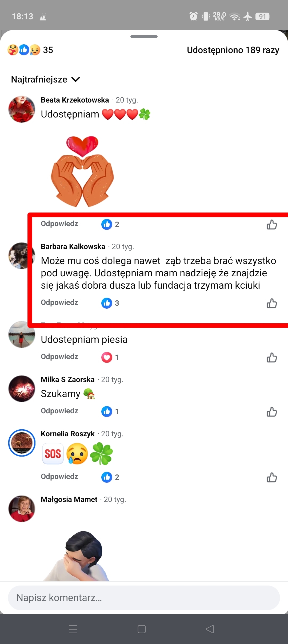Like Barbara Kalkowska's comment with thumbs-up
Image resolution: width=288 pixels, height=644 pixels.
coord(272,303)
